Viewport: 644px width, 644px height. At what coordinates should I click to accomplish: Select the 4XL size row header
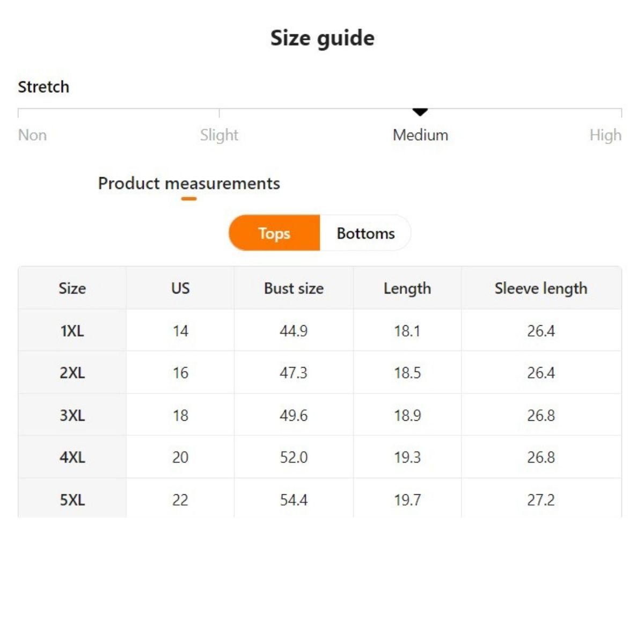[72, 457]
